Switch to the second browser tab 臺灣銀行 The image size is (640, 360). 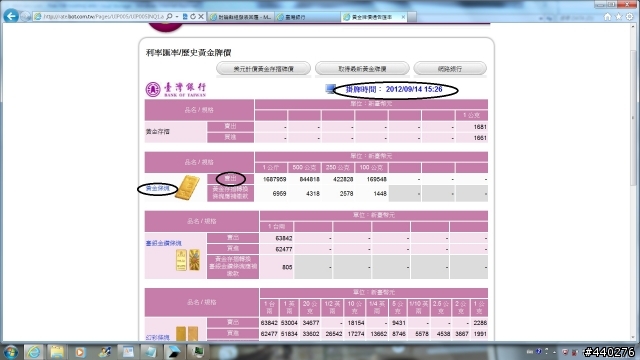(x=307, y=17)
